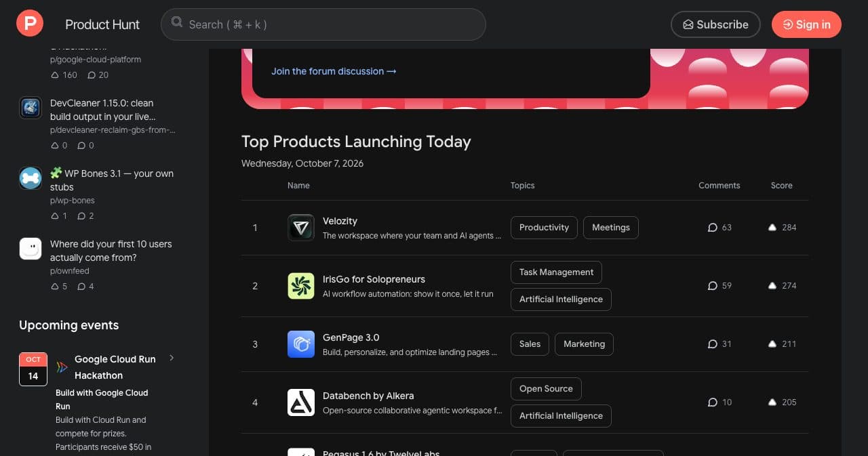The height and width of the screenshot is (456, 868).
Task: Open GenPage 3.0 comments bubble icon
Action: click(713, 344)
